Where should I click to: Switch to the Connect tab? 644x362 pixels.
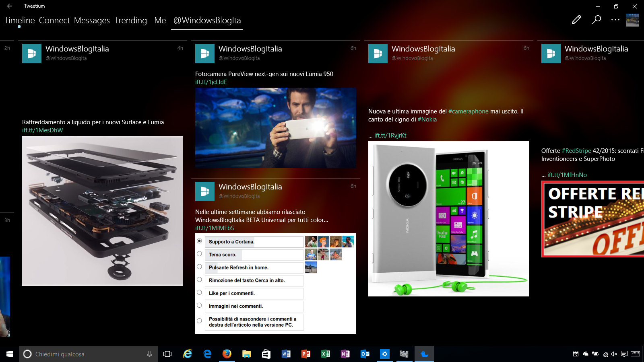click(x=54, y=20)
